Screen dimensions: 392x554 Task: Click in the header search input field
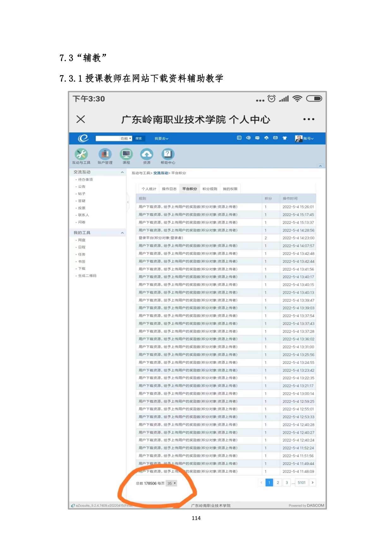(x=107, y=138)
